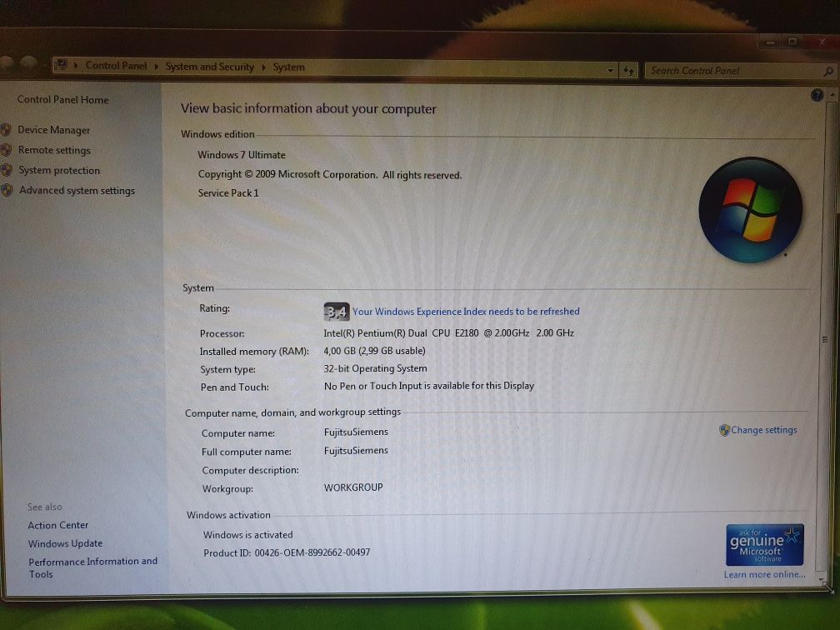Click the Learn more online link
Viewport: 840px width, 630px height.
764,574
